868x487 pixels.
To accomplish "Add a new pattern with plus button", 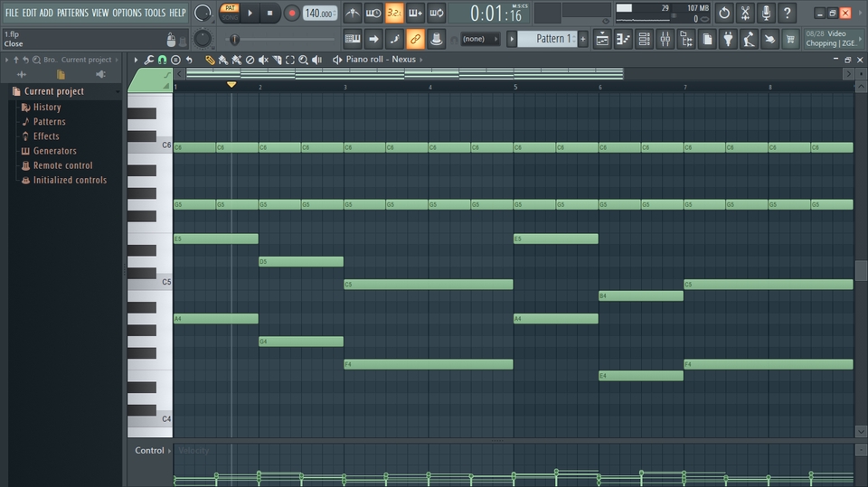I will (582, 39).
